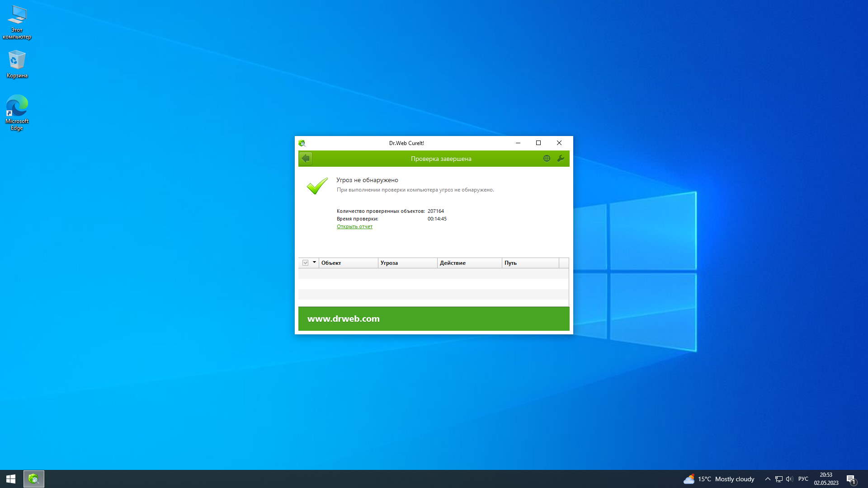The image size is (868, 488).
Task: Show hidden tray icons chevron
Action: click(768, 479)
